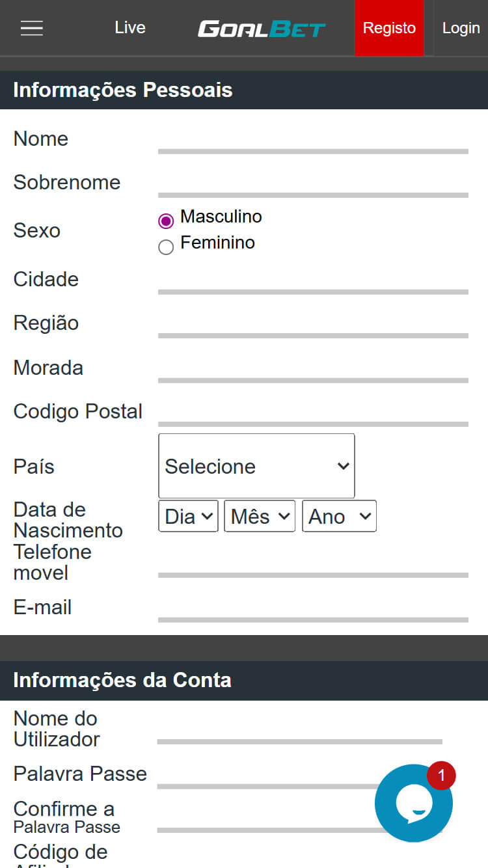This screenshot has width=488, height=868.
Task: Expand the Dia birth day dropdown
Action: pyautogui.click(x=188, y=516)
